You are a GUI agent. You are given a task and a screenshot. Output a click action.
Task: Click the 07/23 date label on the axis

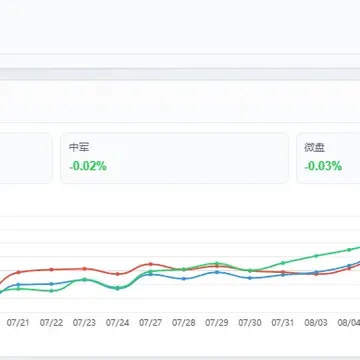pyautogui.click(x=84, y=323)
